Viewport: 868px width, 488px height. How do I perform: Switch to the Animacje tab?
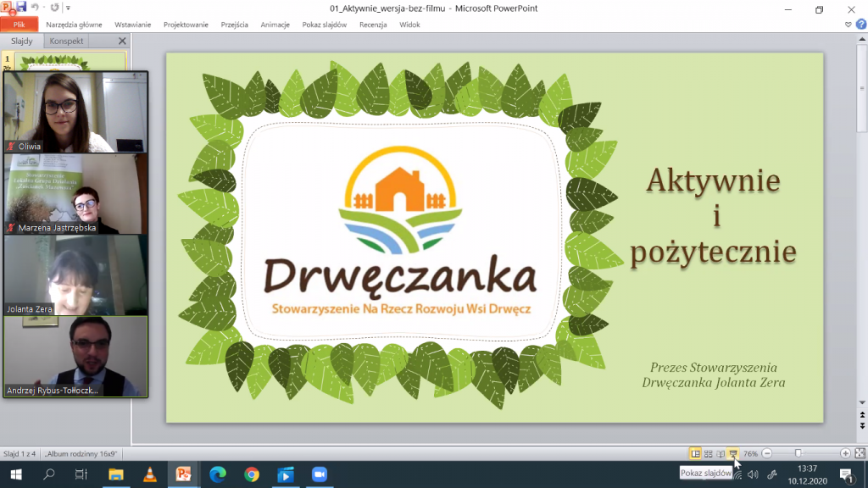click(x=275, y=25)
